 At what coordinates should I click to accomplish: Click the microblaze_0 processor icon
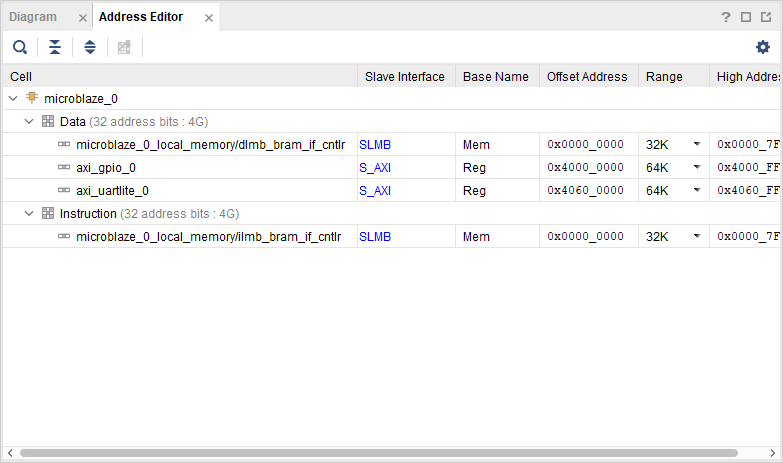pyautogui.click(x=32, y=97)
